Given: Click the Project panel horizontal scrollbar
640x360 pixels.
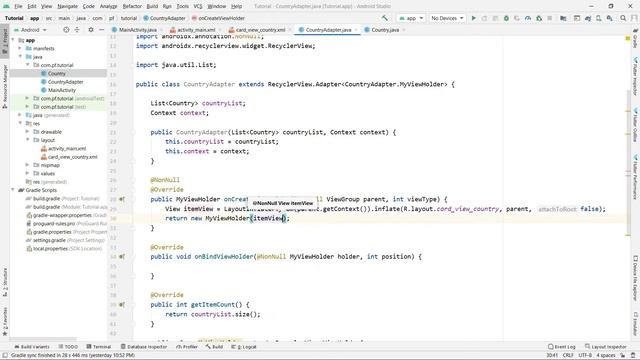Looking at the screenshot, I should click(x=44, y=339).
